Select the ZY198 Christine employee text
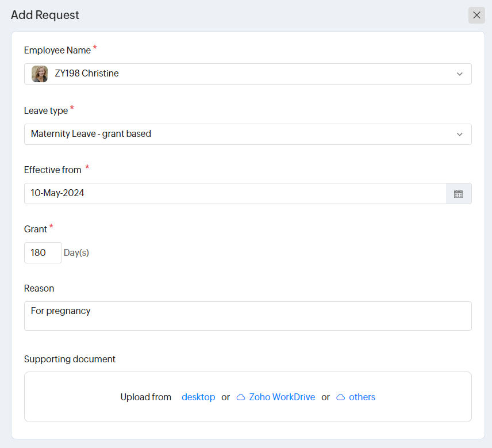 pyautogui.click(x=87, y=74)
